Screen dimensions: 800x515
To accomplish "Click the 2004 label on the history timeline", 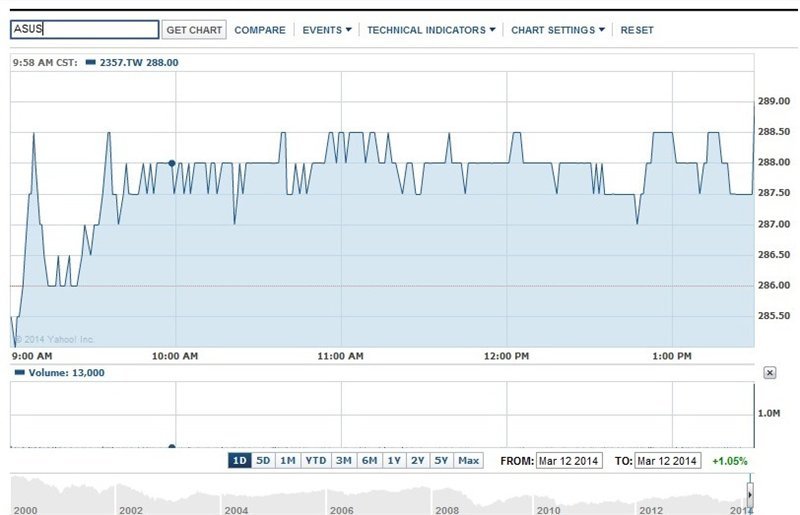I will point(236,510).
